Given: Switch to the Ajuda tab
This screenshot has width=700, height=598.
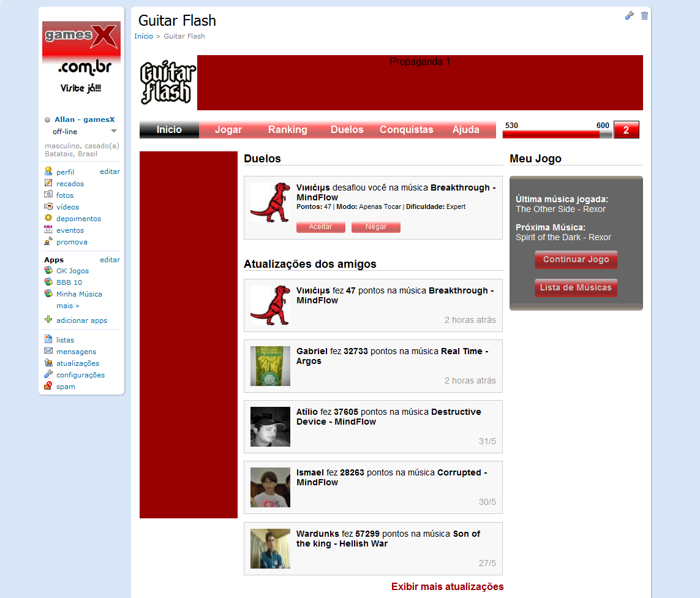Looking at the screenshot, I should 465,129.
